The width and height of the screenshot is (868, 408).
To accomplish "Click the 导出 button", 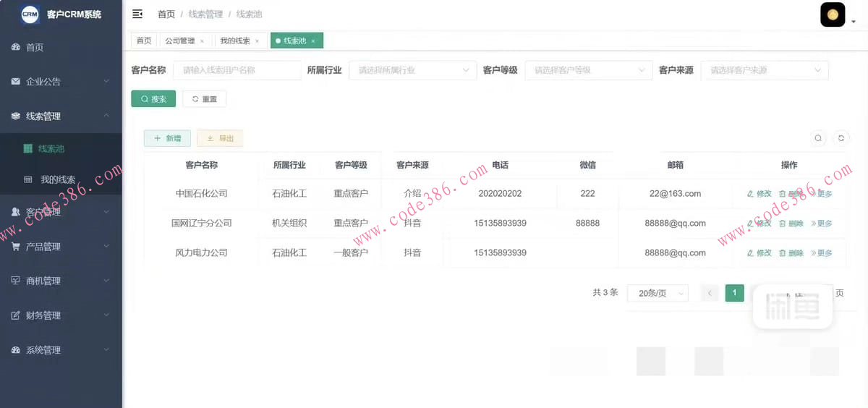I will coord(220,138).
